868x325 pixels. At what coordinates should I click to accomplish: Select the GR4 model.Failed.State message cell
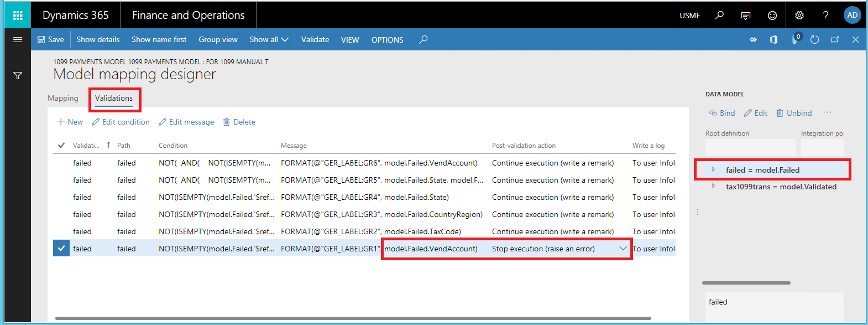click(365, 197)
